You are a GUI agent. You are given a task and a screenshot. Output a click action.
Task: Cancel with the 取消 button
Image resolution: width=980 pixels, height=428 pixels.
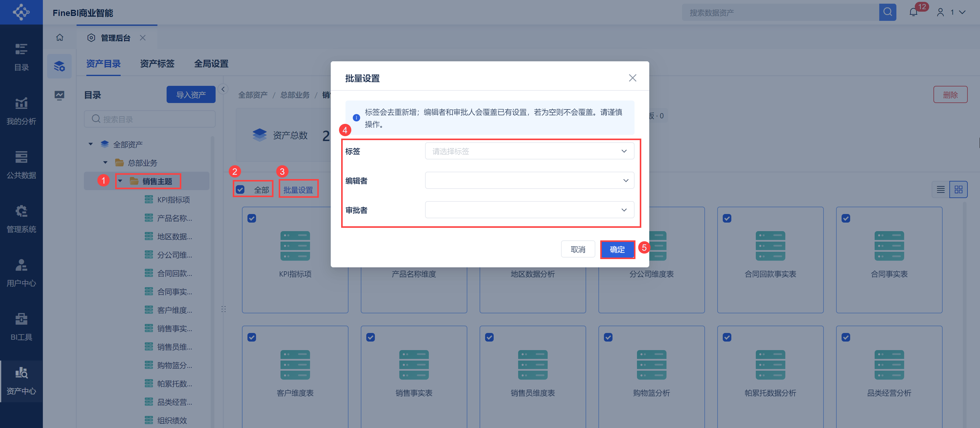(x=578, y=250)
